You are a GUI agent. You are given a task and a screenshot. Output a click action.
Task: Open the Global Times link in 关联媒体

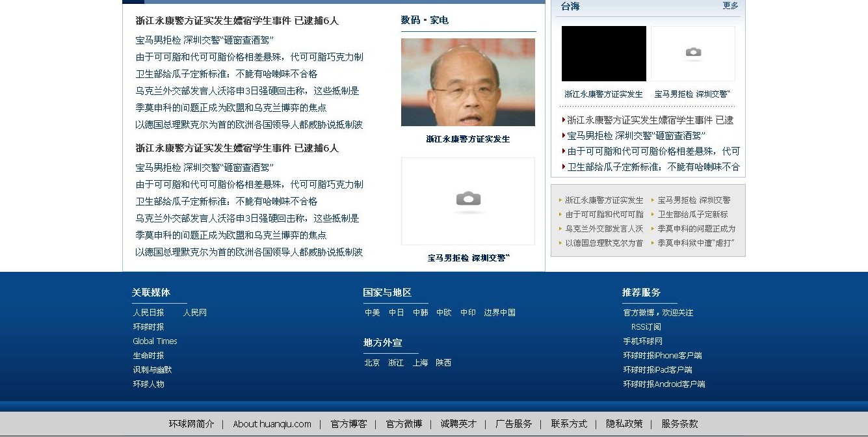pos(155,341)
